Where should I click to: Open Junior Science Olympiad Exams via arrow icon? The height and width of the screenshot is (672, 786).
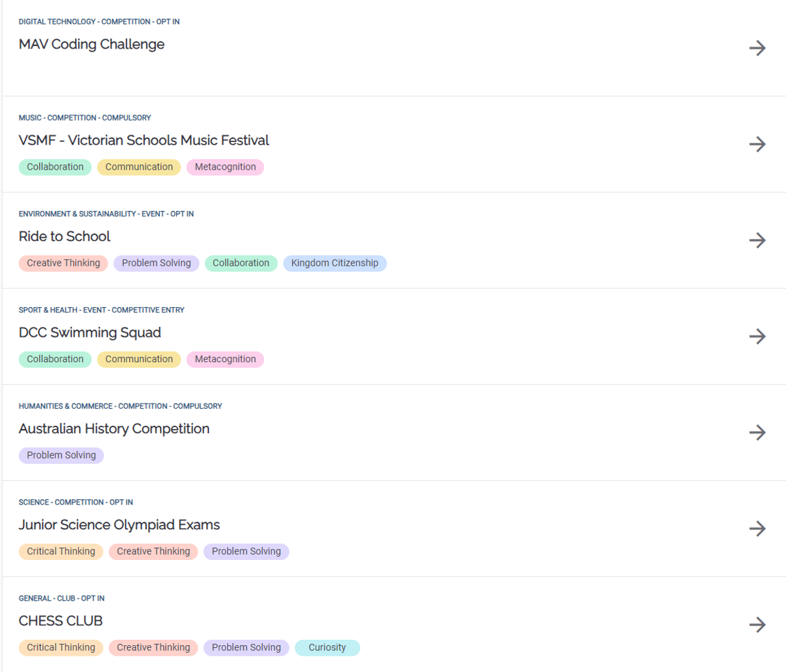[x=757, y=529]
